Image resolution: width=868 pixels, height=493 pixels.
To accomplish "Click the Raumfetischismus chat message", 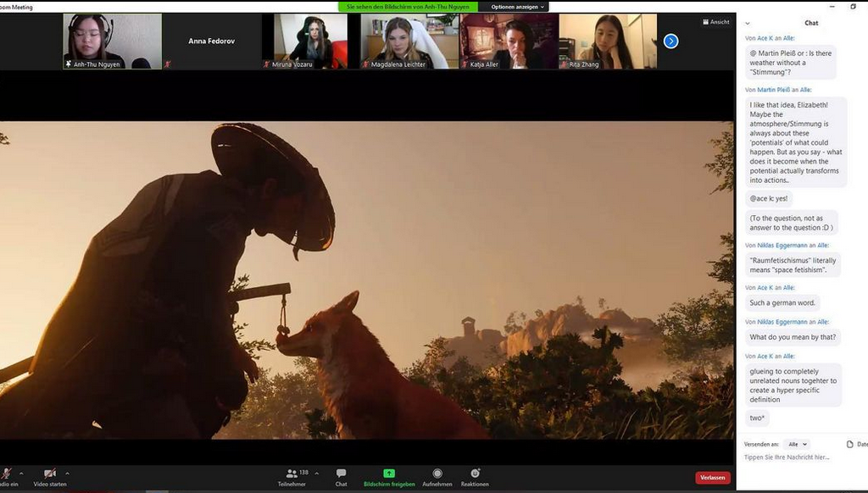I will coord(793,265).
